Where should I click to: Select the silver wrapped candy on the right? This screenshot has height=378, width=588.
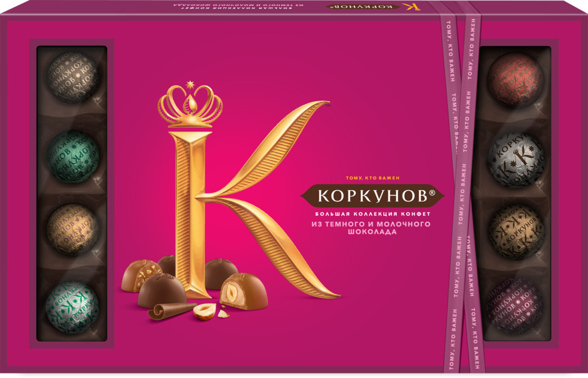[515, 159]
